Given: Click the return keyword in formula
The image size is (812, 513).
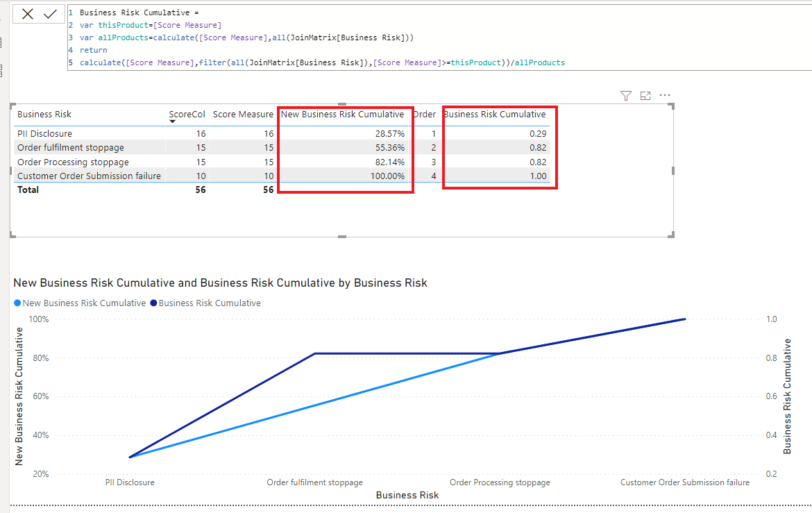Looking at the screenshot, I should [x=93, y=50].
